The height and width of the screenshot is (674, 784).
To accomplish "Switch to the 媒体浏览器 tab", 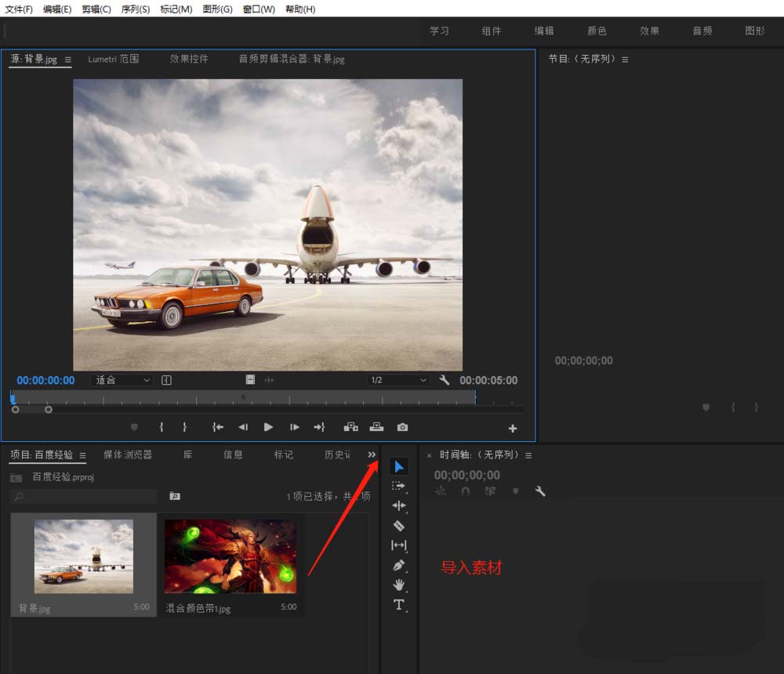I will point(128,455).
